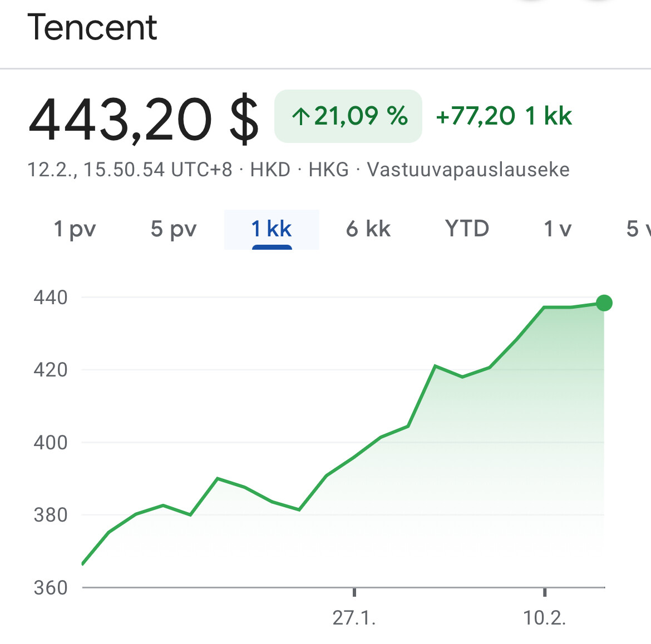Screen dimensions: 651x644
Task: Click the 443,20 $ price value
Action: [144, 120]
